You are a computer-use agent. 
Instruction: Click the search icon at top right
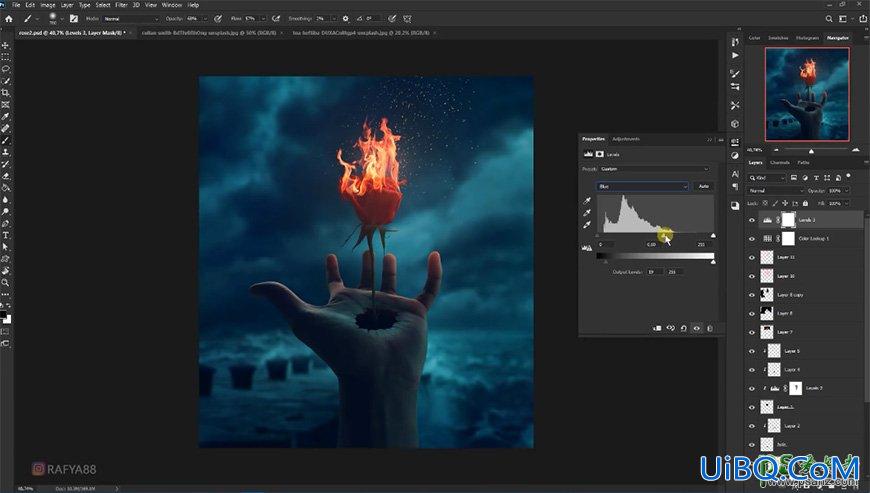click(829, 18)
